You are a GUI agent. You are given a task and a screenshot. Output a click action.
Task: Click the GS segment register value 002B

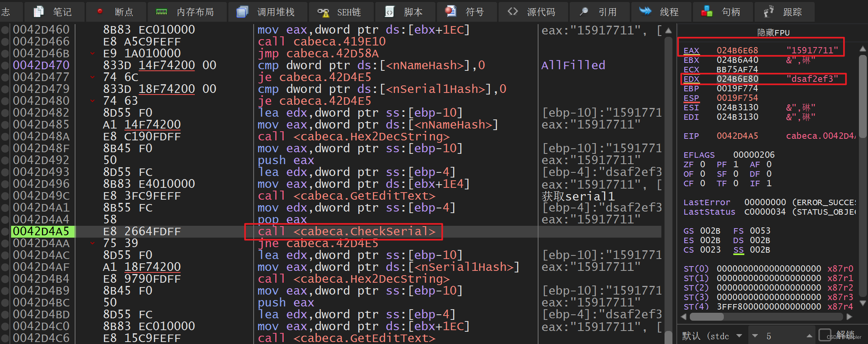click(710, 231)
